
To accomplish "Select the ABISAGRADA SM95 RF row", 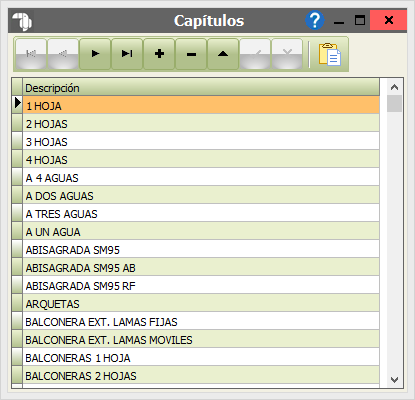I will [x=201, y=286].
